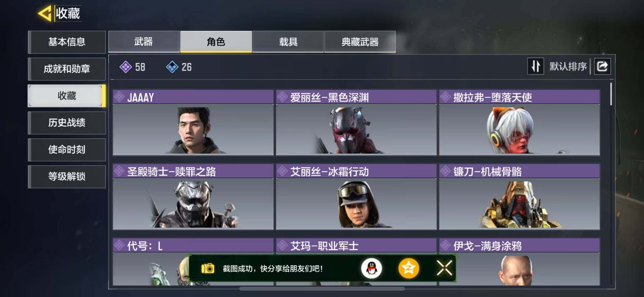Click the camera icon in banner
Screen dimensions: 644x297
208,268
